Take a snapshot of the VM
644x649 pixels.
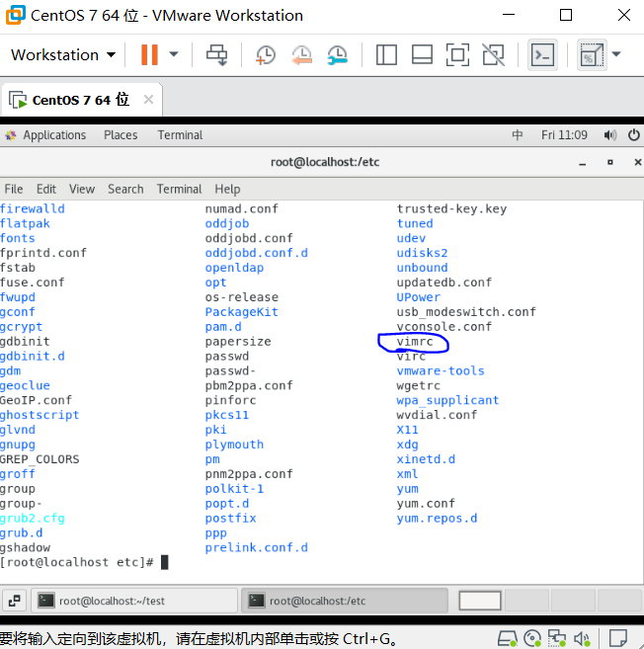pyautogui.click(x=266, y=55)
